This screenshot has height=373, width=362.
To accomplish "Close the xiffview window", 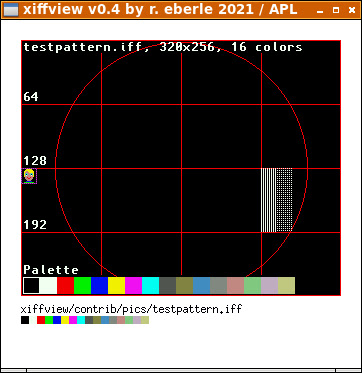I will 352,11.
